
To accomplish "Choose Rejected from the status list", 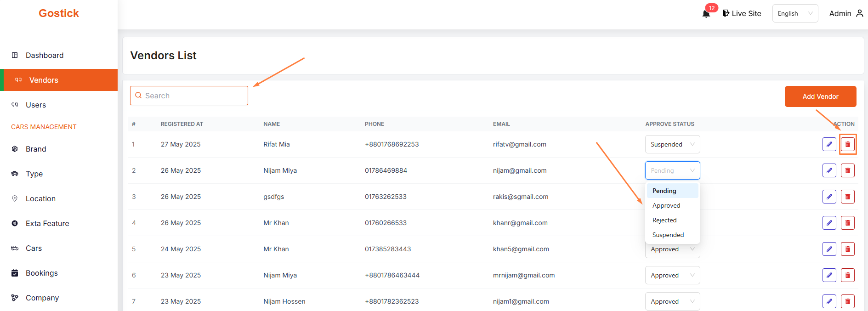I will tap(664, 220).
